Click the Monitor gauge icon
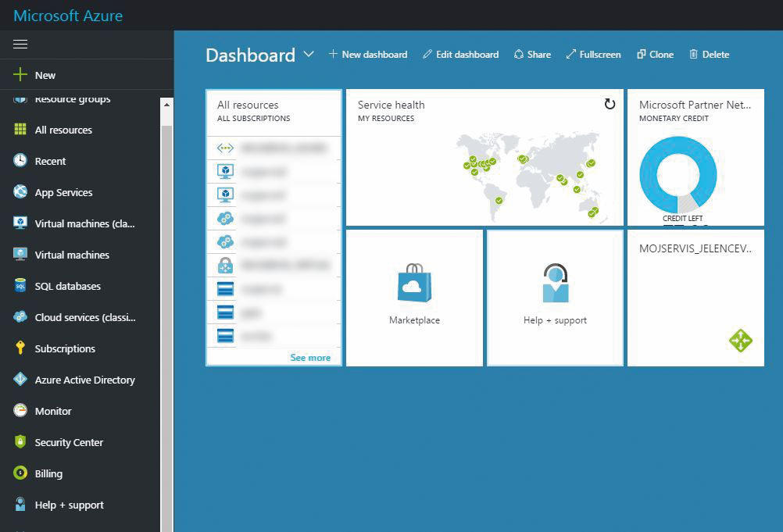Viewport: 783px width, 532px height. (x=20, y=410)
